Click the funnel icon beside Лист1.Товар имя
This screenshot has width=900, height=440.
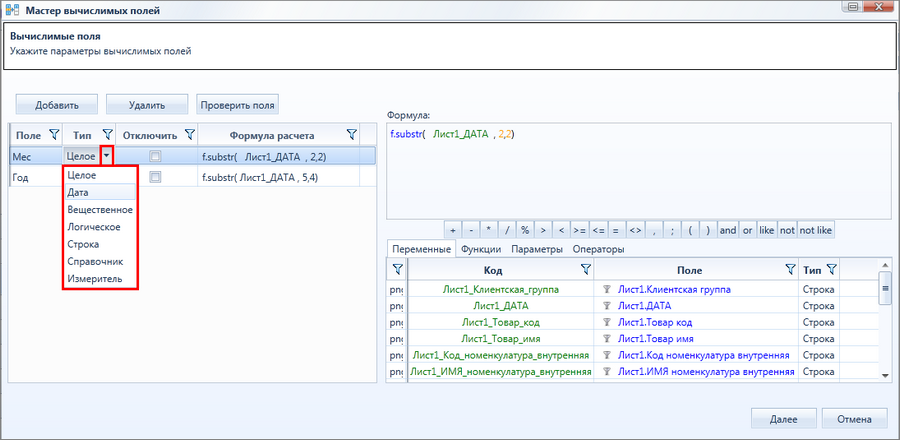coord(607,339)
